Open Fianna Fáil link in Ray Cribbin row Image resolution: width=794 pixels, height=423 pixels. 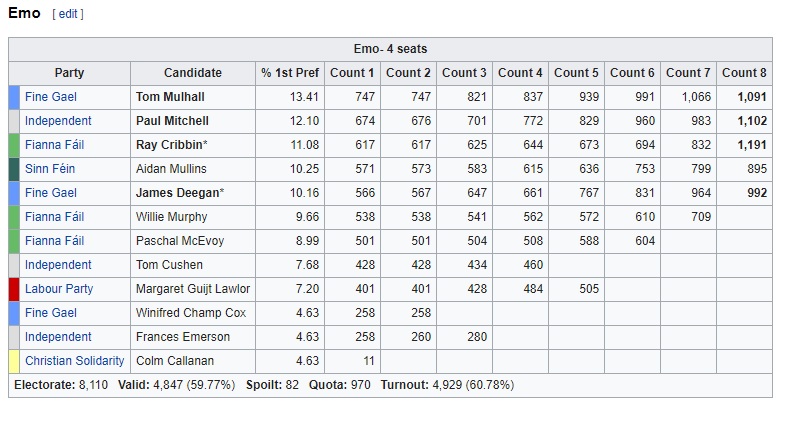coord(55,145)
